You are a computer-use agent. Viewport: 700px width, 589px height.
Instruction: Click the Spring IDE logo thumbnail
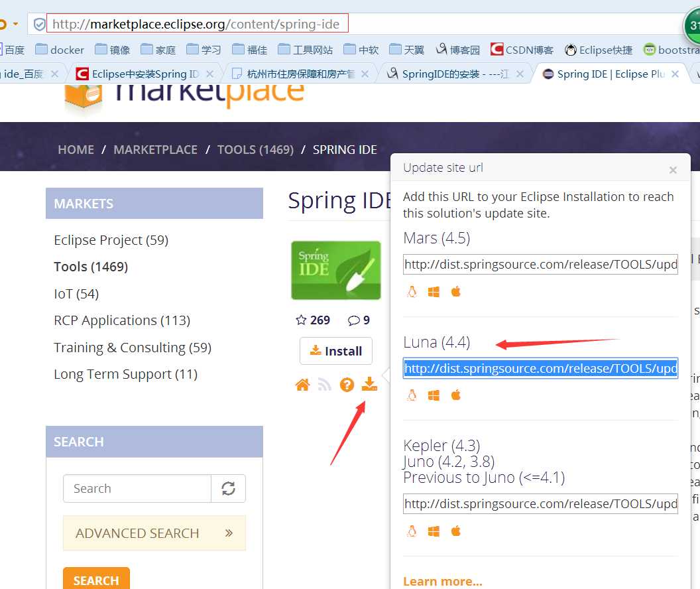coord(335,271)
